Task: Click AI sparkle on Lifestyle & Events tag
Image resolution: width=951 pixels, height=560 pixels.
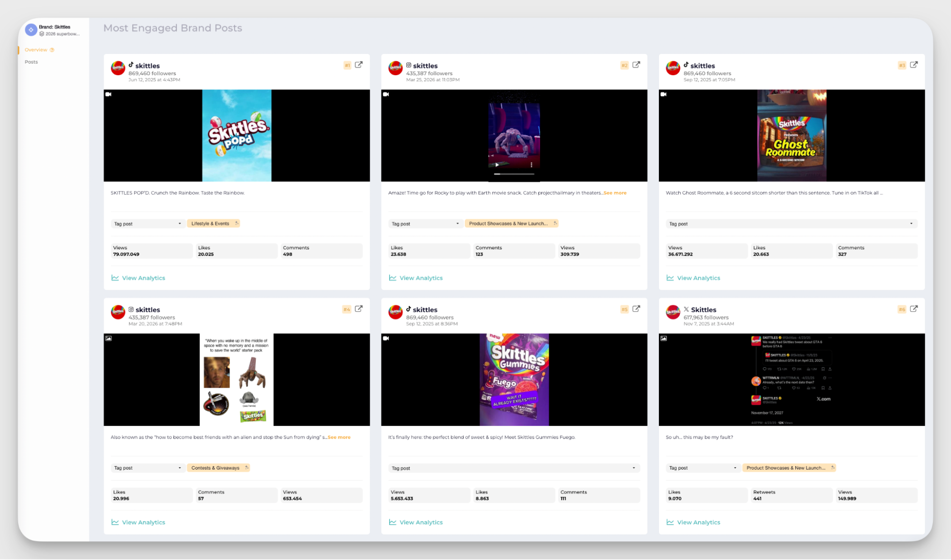Action: click(x=236, y=223)
